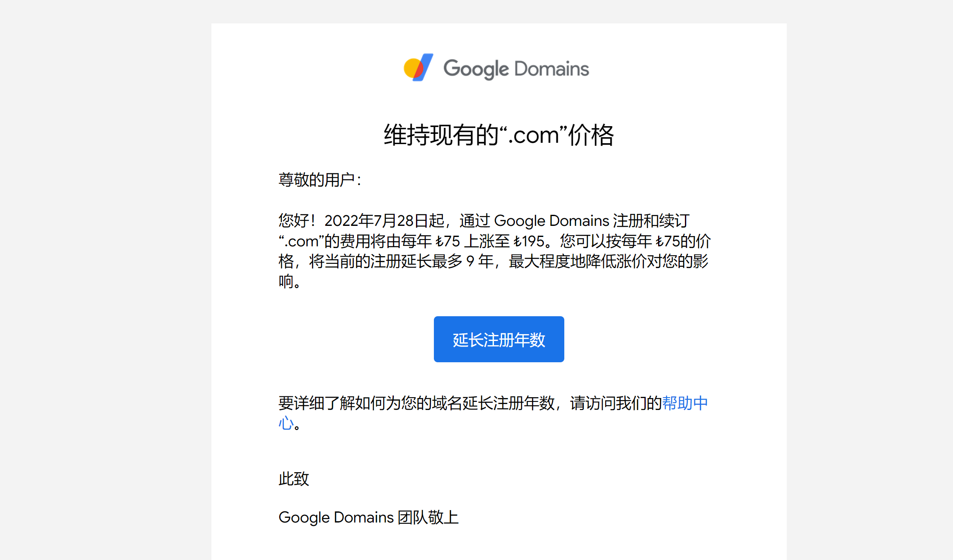Click the sentence 要详细了解如何为您的域名延长注册年数
Image resolution: width=953 pixels, height=560 pixels.
[x=416, y=403]
